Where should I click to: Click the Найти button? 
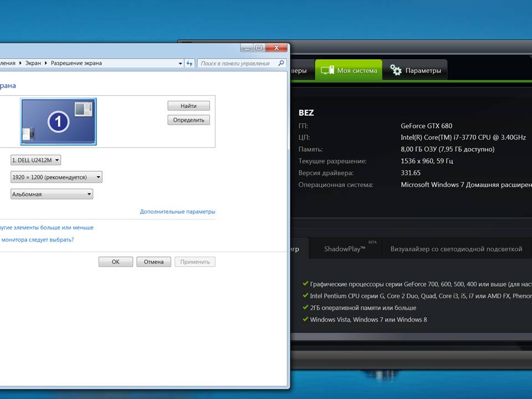[x=188, y=106]
